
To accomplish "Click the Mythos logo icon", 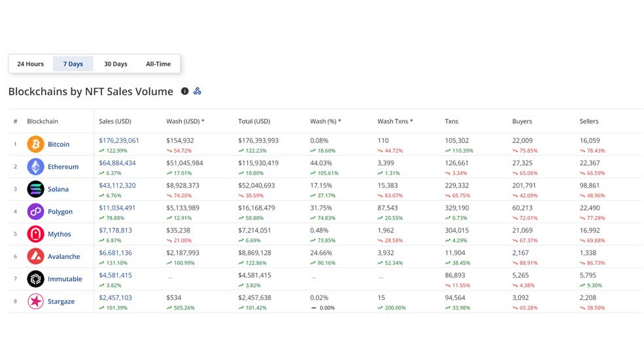I will [36, 234].
